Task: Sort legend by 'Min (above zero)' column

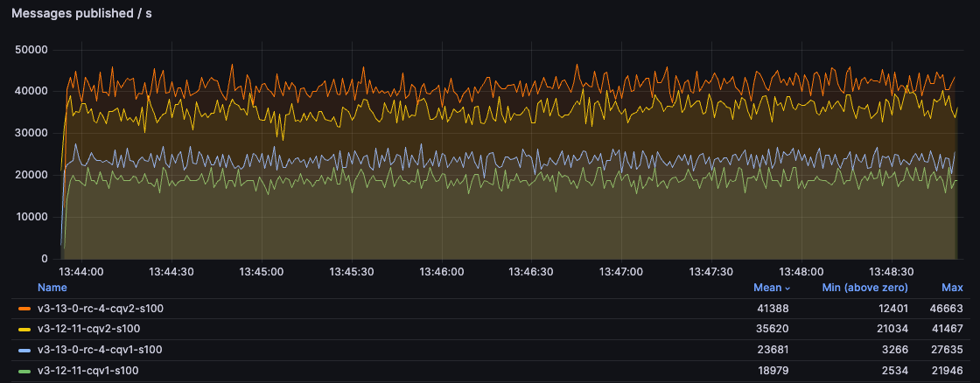Action: 864,288
